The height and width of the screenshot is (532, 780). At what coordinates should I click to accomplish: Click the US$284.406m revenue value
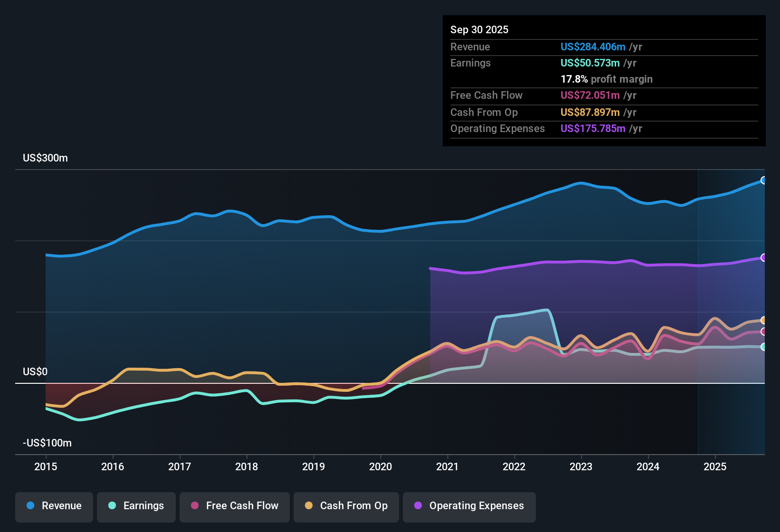[x=592, y=47]
